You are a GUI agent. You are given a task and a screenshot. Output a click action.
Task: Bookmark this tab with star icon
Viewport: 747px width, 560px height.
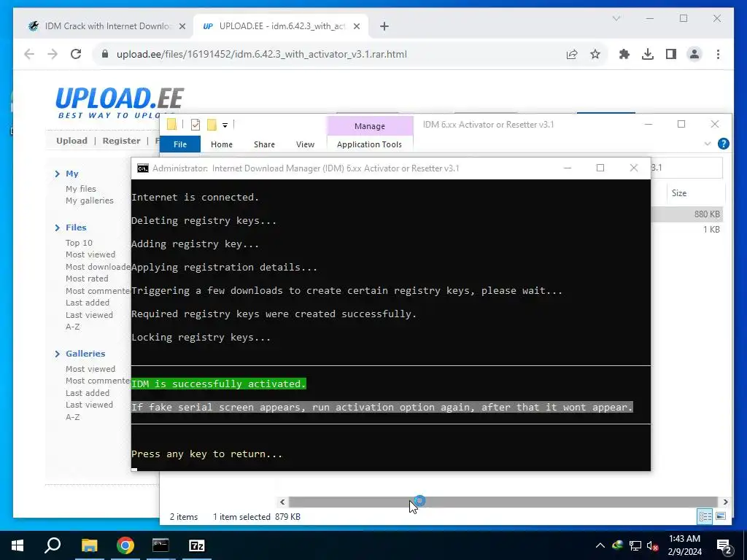pyautogui.click(x=595, y=54)
